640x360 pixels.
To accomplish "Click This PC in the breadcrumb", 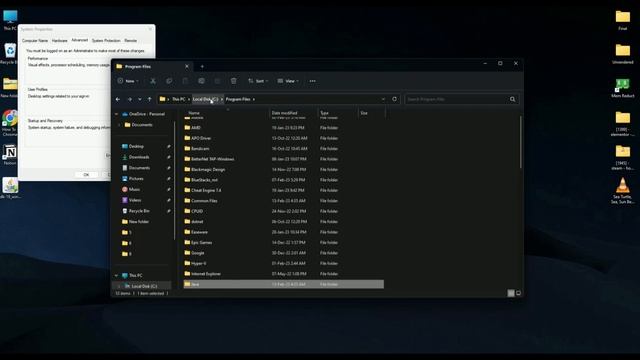I will [178, 99].
